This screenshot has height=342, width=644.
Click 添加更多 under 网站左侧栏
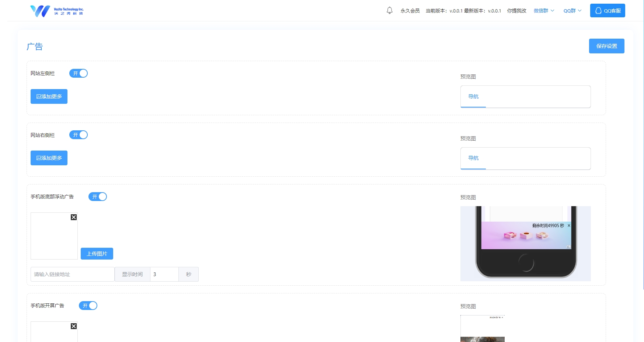pyautogui.click(x=49, y=96)
